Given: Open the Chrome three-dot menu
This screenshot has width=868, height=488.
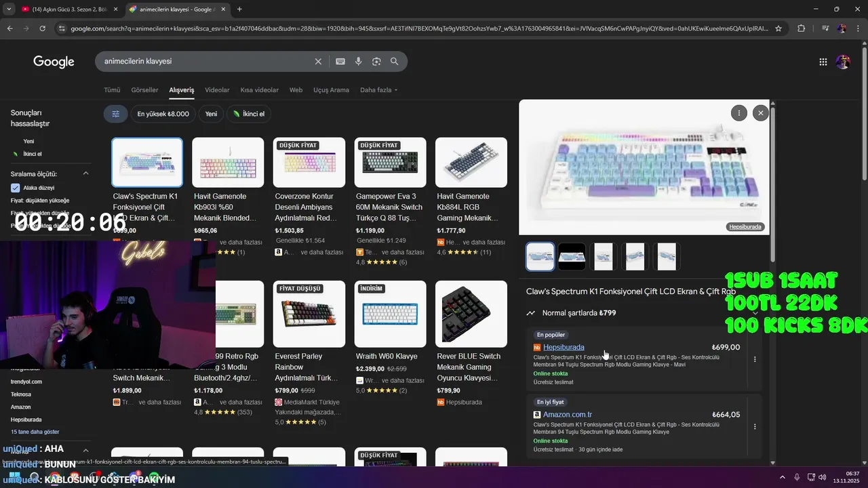Looking at the screenshot, I should coord(859,28).
